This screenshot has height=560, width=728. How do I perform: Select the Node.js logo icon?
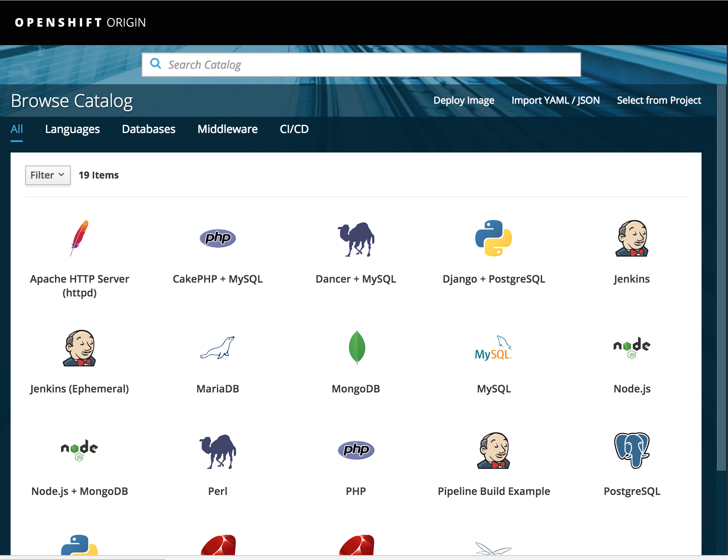click(x=632, y=348)
